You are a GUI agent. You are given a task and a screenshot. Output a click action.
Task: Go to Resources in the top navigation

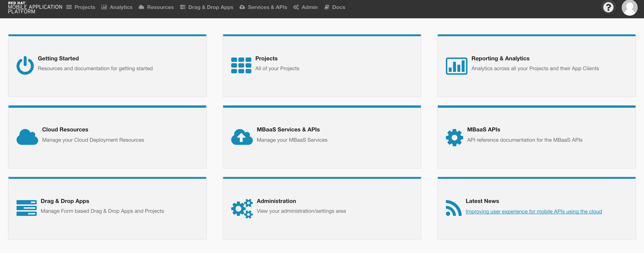click(x=160, y=7)
